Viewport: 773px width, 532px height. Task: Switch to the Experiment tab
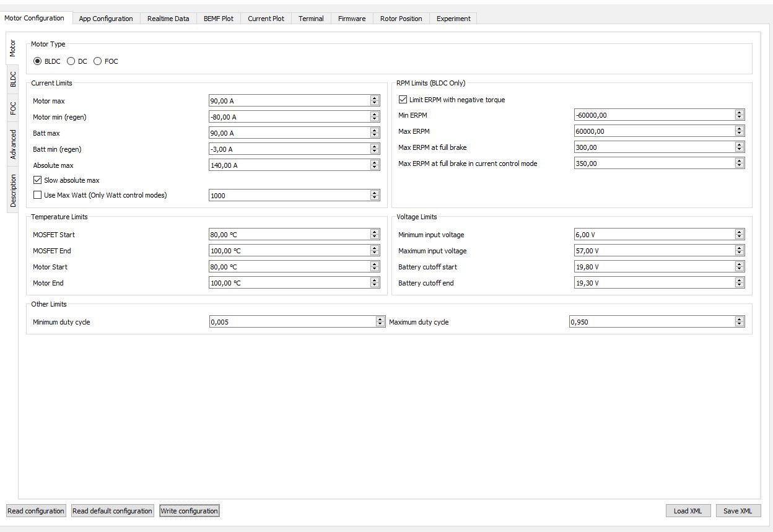[453, 19]
